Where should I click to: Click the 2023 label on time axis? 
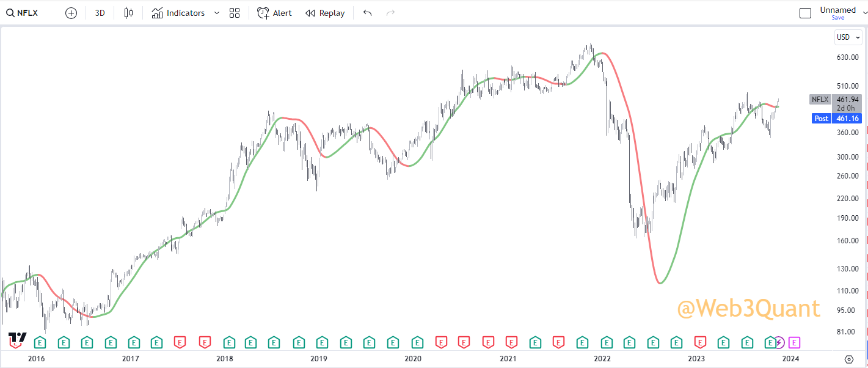pyautogui.click(x=696, y=359)
